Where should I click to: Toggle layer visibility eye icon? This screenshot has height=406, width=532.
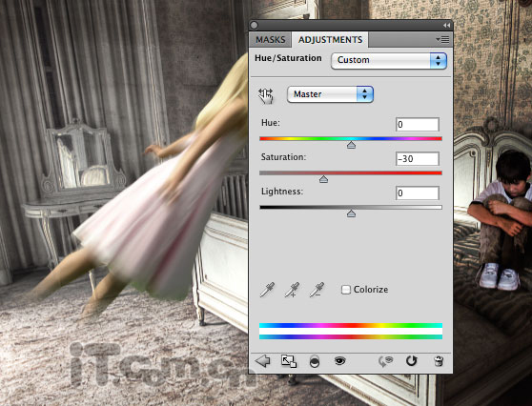(339, 360)
